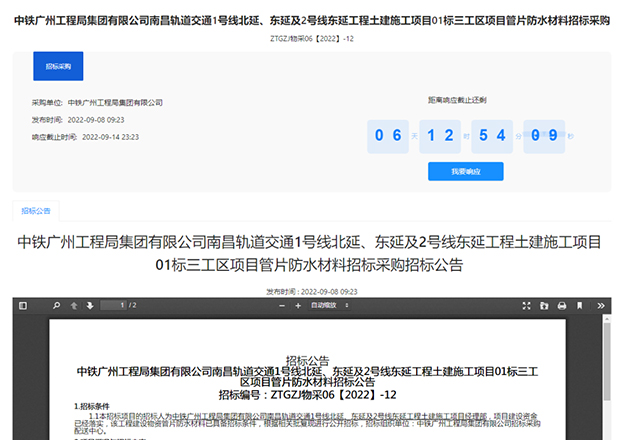Go to next PDF page

point(90,306)
